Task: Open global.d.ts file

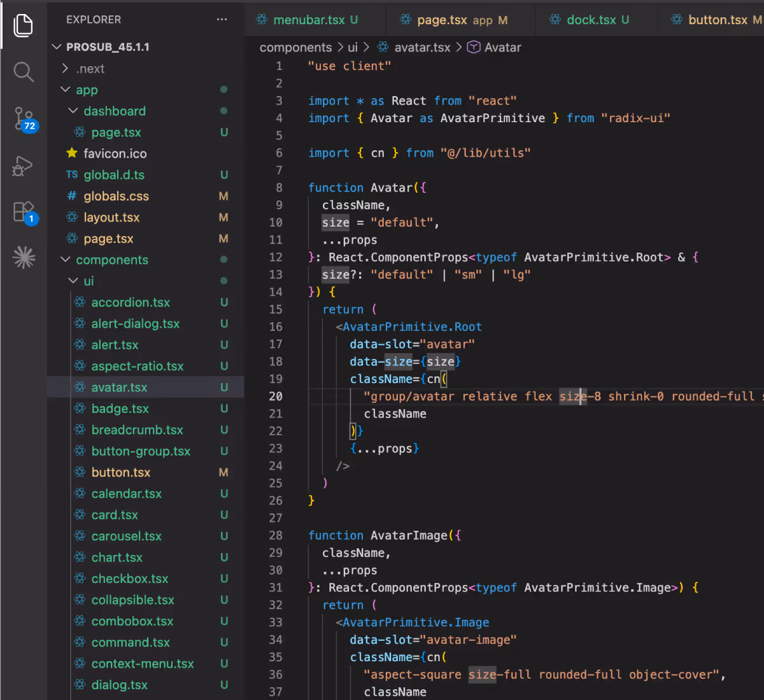Action: 146,175
